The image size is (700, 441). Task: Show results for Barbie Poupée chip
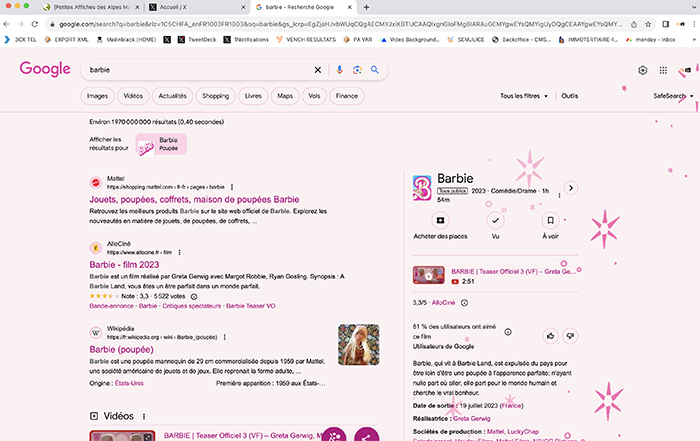(161, 144)
